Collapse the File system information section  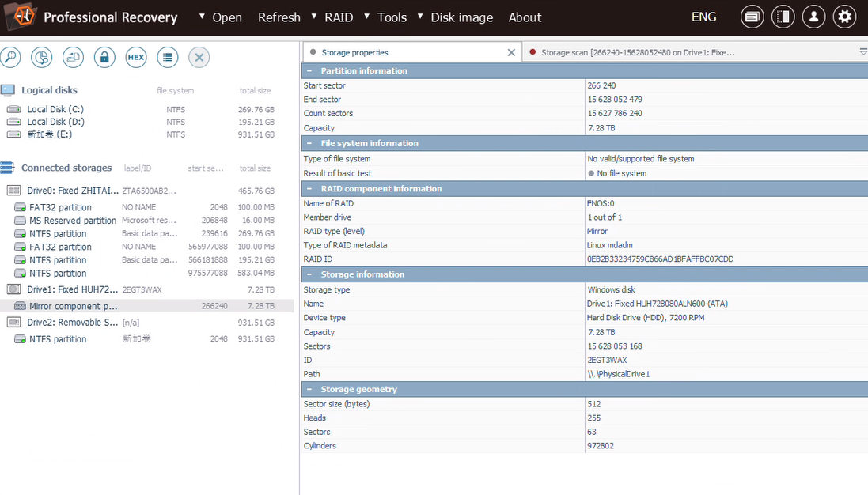pos(309,143)
